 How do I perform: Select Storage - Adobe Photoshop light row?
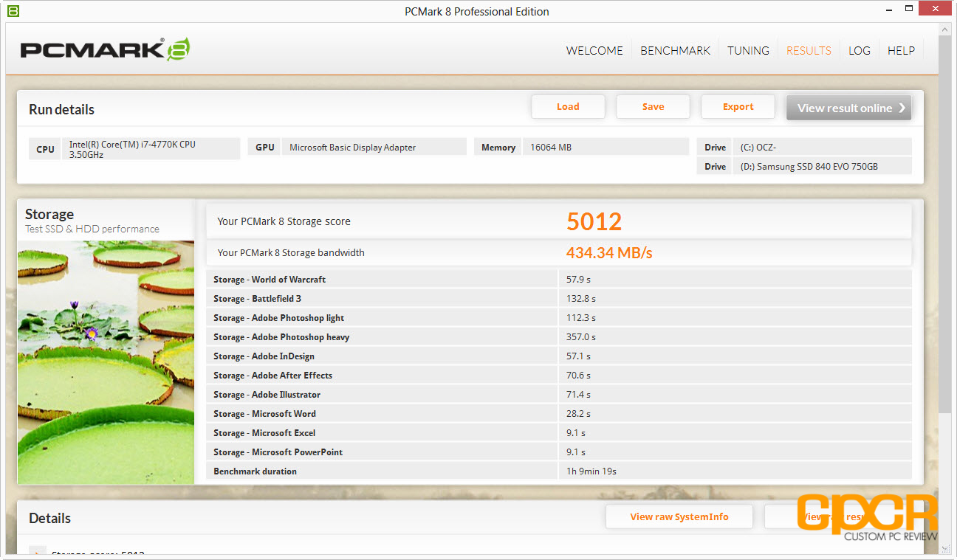coord(558,318)
